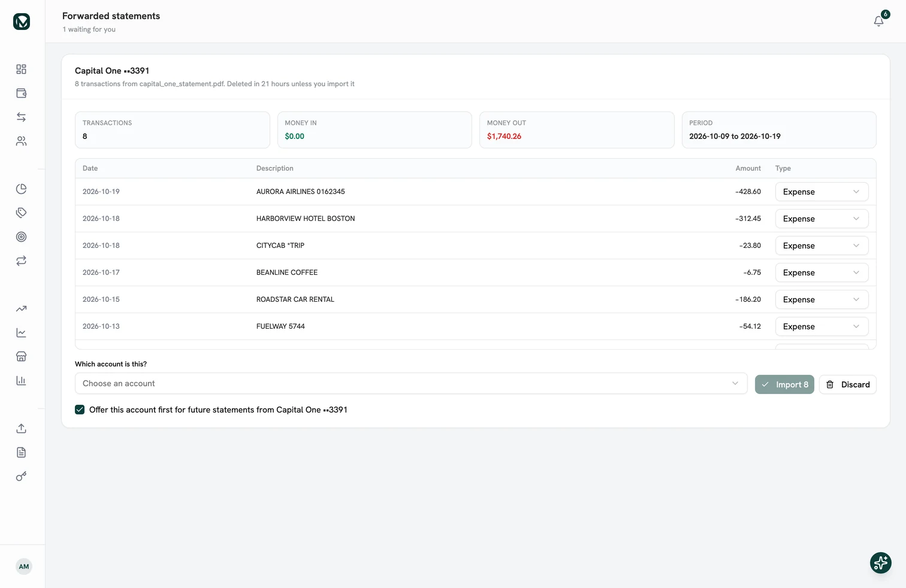Uncheck the offer this account first checkbox
The height and width of the screenshot is (588, 906).
click(80, 410)
